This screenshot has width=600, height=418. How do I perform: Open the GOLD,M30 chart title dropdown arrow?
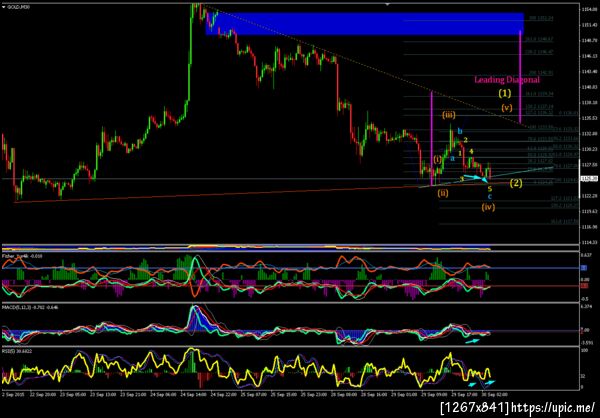tap(3, 7)
